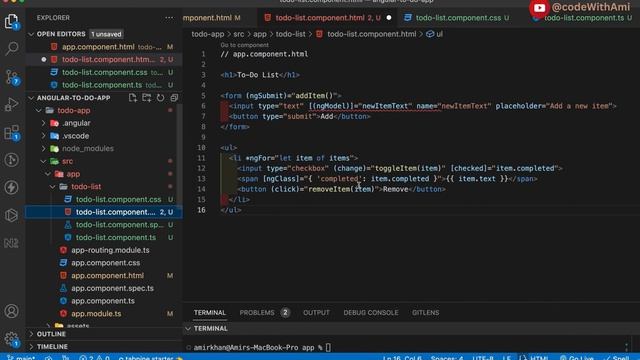This screenshot has width=640, height=360.
Task: Collapse the src folder
Action: pyautogui.click(x=44, y=161)
